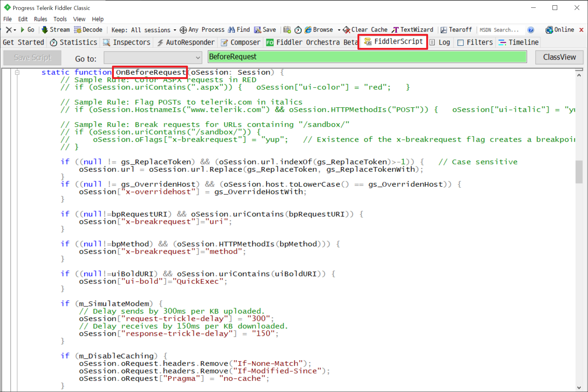This screenshot has width=588, height=392.
Task: Click ClassView button
Action: tap(559, 57)
